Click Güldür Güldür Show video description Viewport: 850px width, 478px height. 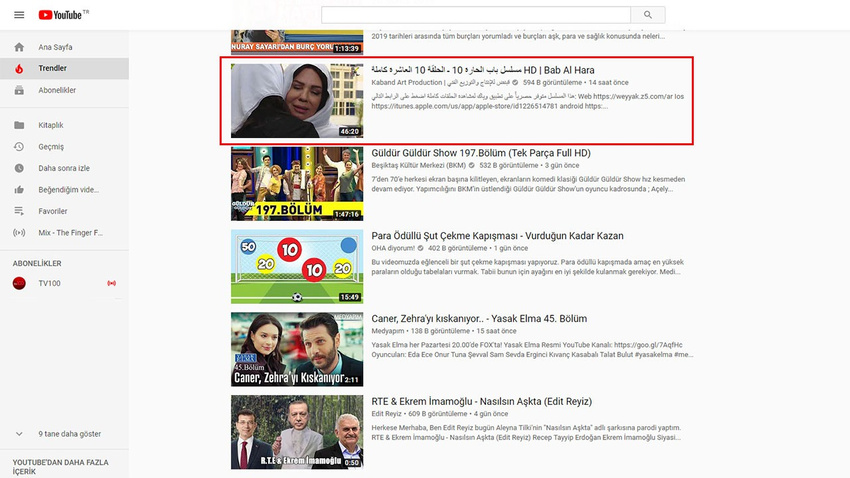coord(529,184)
